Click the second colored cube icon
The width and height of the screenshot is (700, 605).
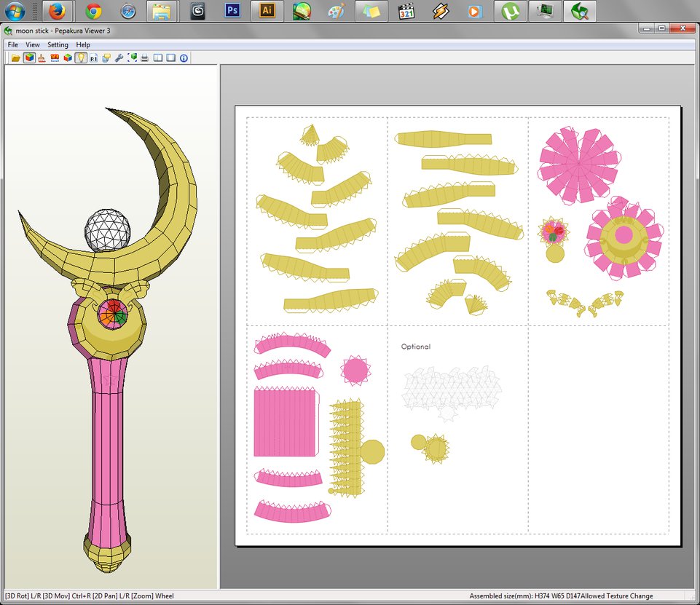point(68,58)
